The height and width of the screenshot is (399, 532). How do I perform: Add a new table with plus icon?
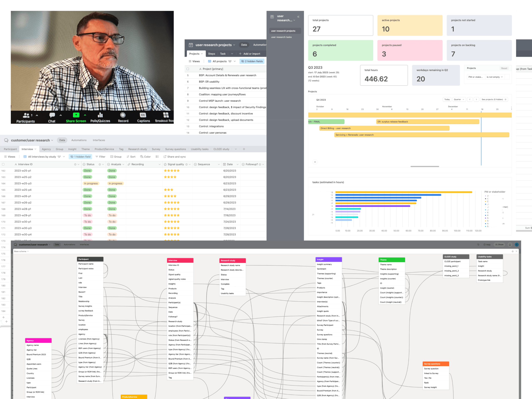[244, 149]
